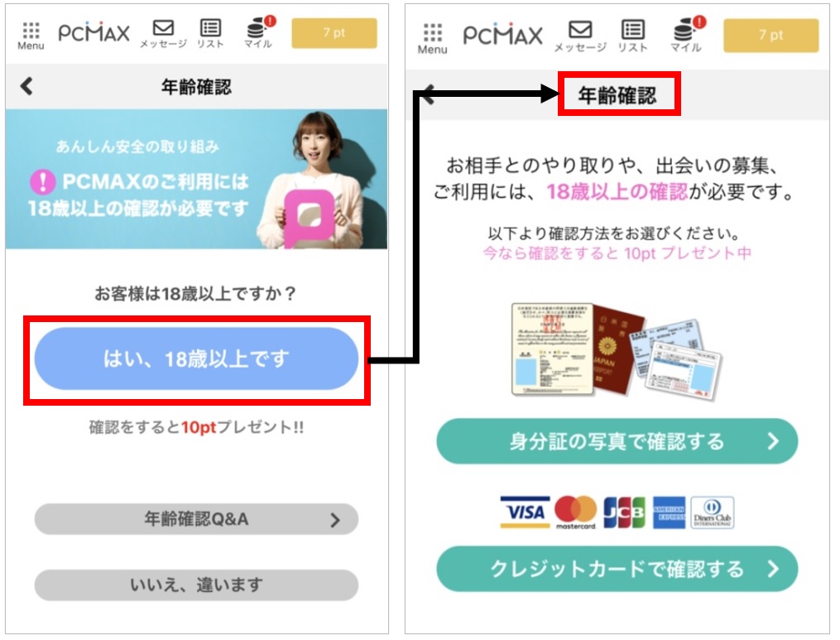Open マイル coins icon in left screen
This screenshot has height=640, width=840.
tap(259, 32)
